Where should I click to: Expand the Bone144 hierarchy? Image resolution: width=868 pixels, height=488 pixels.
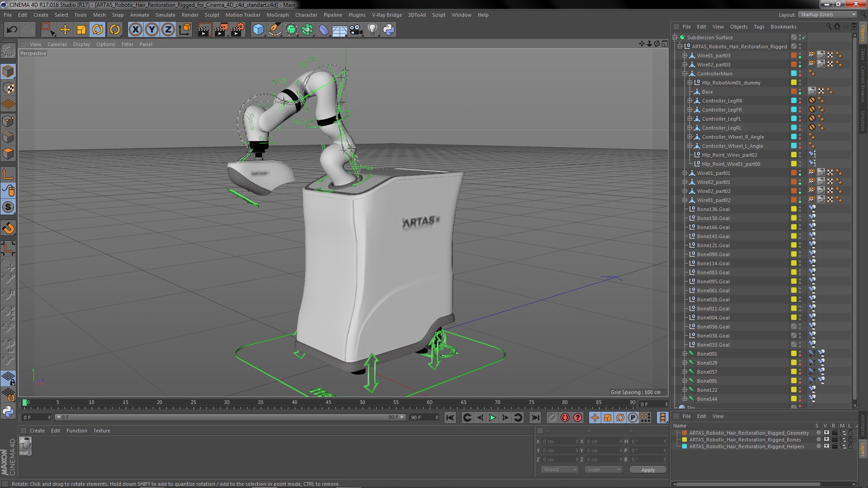(684, 399)
